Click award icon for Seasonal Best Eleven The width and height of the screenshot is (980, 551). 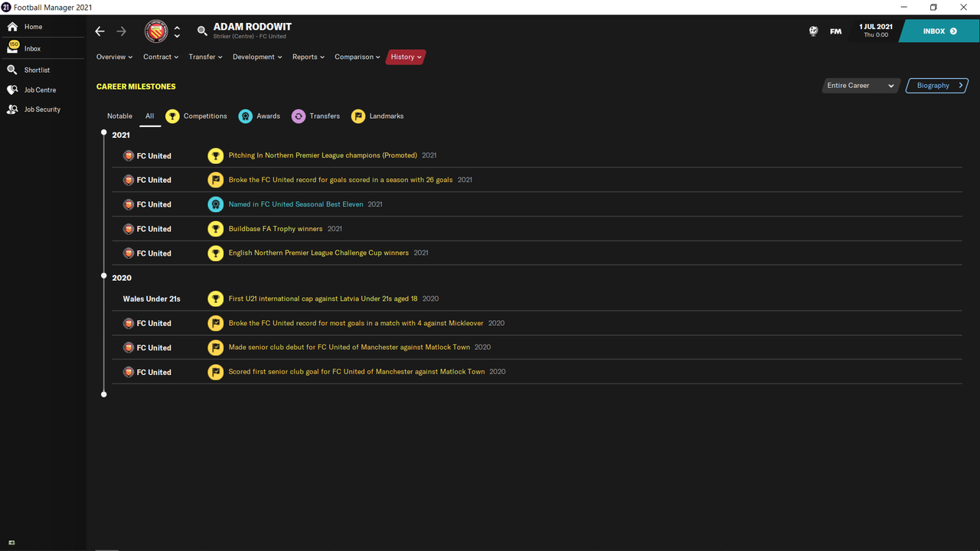point(216,204)
